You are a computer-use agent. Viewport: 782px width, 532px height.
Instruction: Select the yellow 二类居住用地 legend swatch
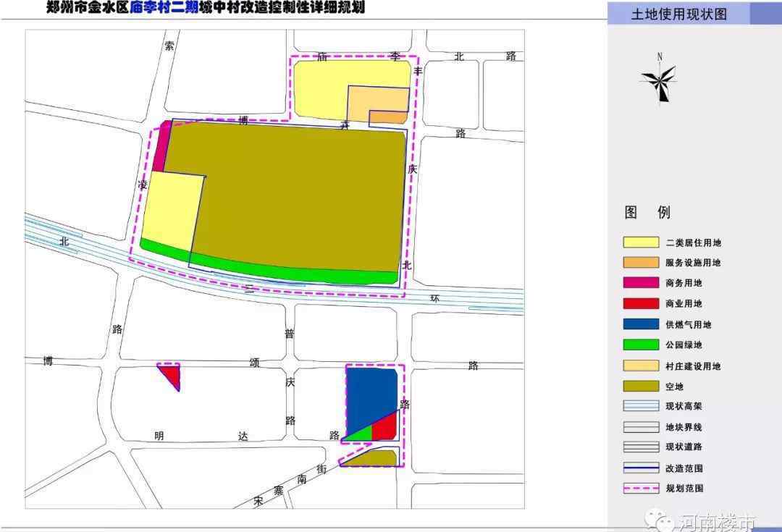(x=641, y=242)
